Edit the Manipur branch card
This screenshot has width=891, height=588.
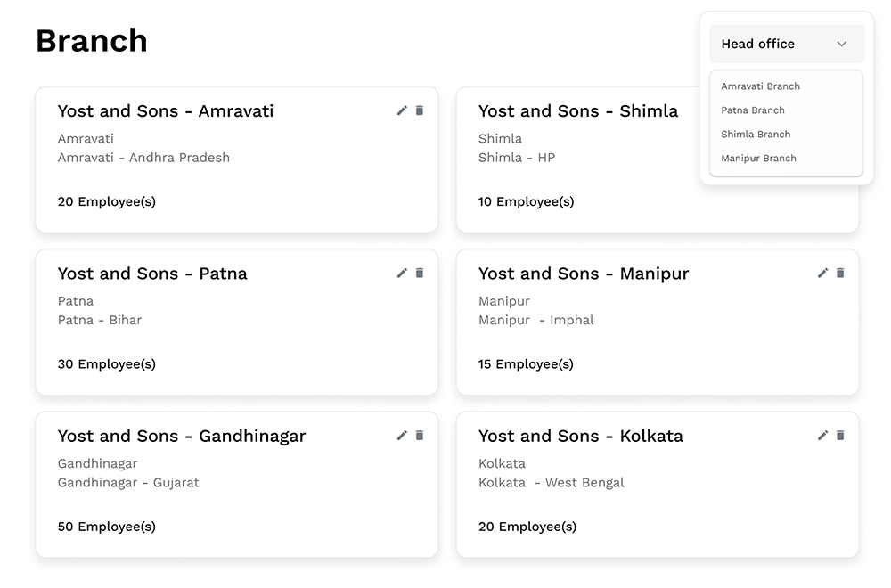822,273
